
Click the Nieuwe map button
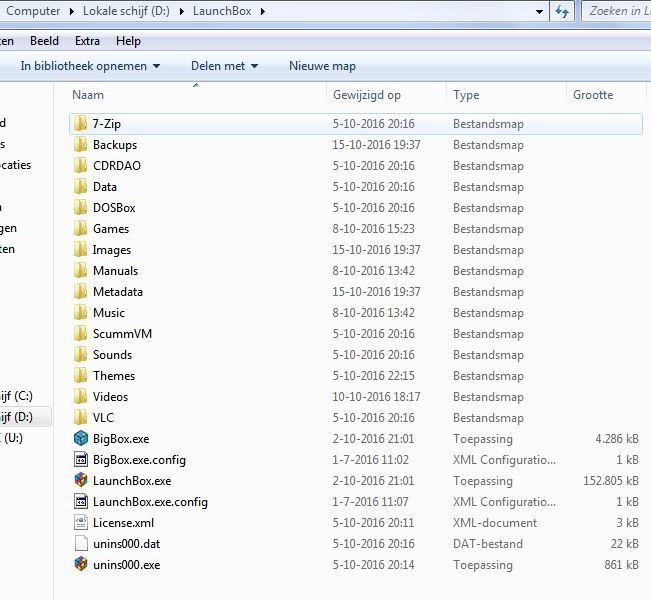[x=322, y=66]
